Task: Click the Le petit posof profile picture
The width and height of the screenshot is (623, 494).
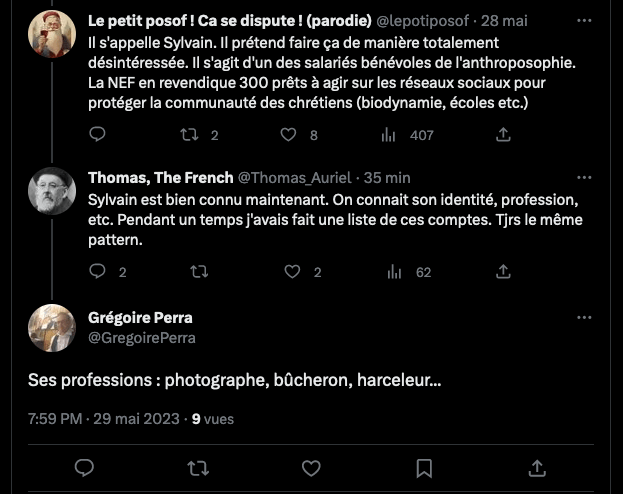Action: coord(52,35)
